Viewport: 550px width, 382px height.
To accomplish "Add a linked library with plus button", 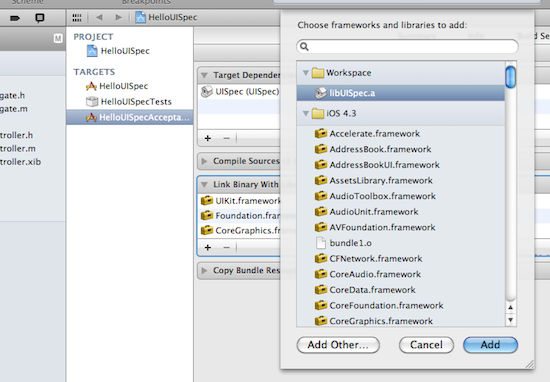I will pos(208,247).
